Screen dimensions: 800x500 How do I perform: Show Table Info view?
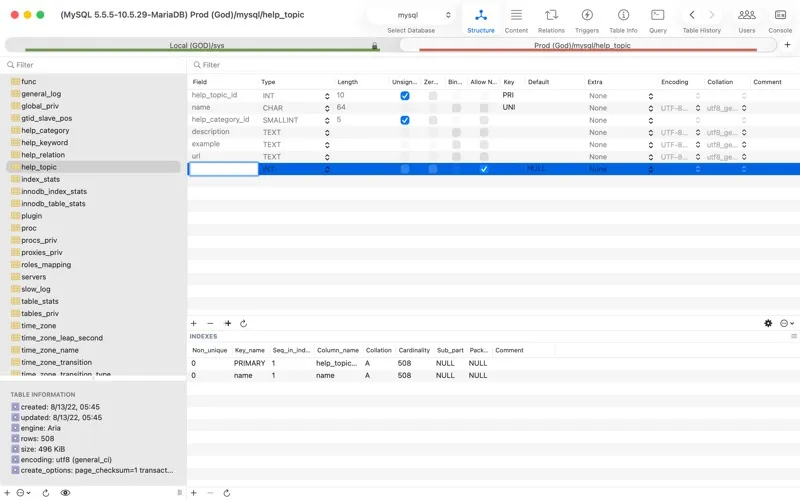(623, 21)
